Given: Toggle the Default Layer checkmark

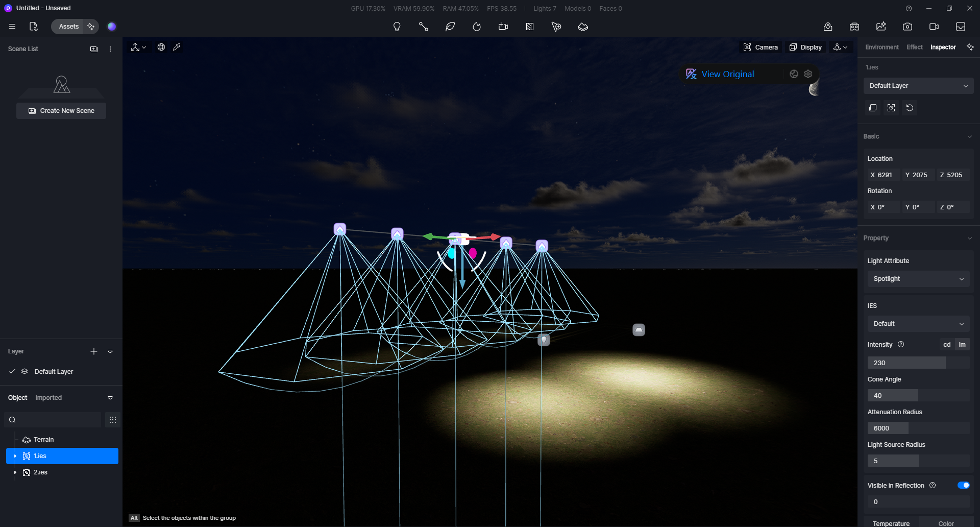Looking at the screenshot, I should 12,371.
